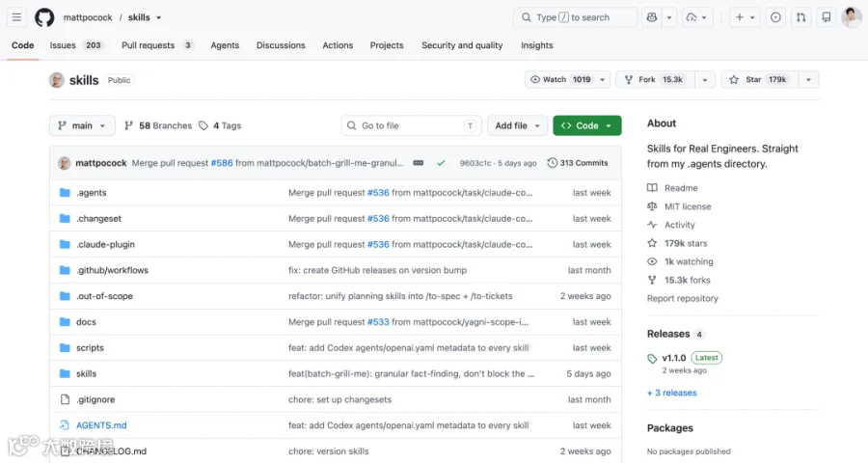View 15.3k forks link
This screenshot has width=868, height=463.
point(679,280)
